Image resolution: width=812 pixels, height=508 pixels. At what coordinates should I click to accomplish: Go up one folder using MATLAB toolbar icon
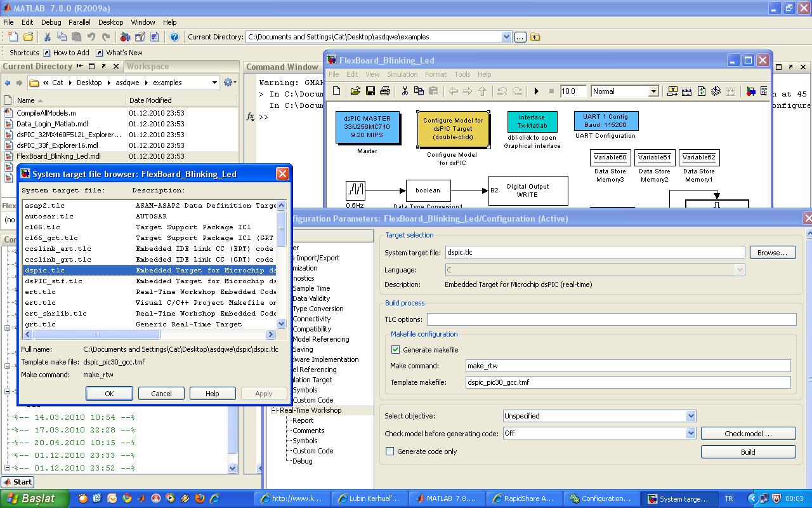click(x=535, y=37)
